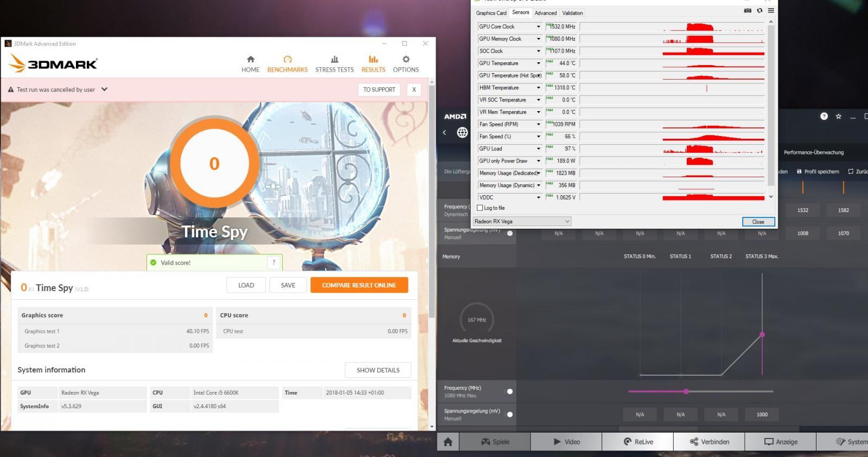Click memory status 3 curve point

[x=762, y=334]
